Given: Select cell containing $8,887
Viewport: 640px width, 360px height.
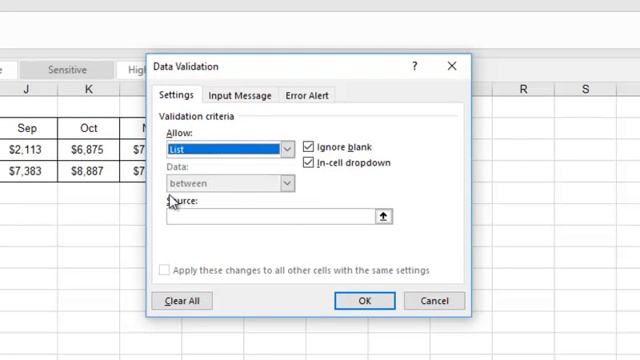Looking at the screenshot, I should [x=87, y=171].
